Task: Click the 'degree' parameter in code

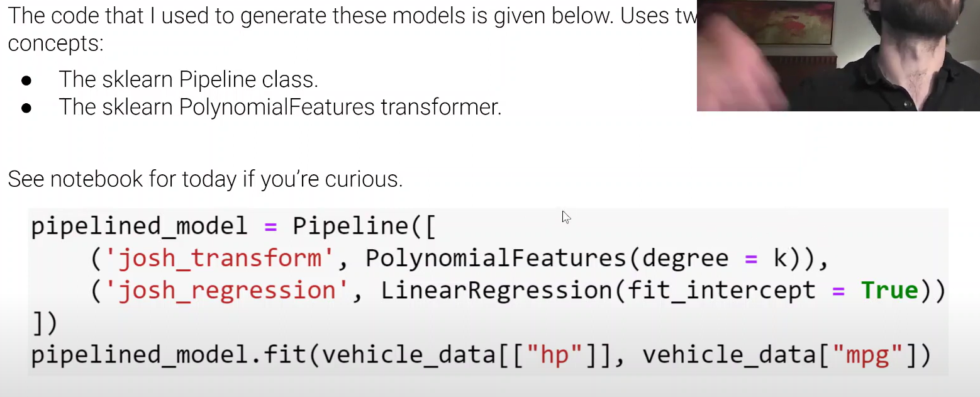Action: 685,258
